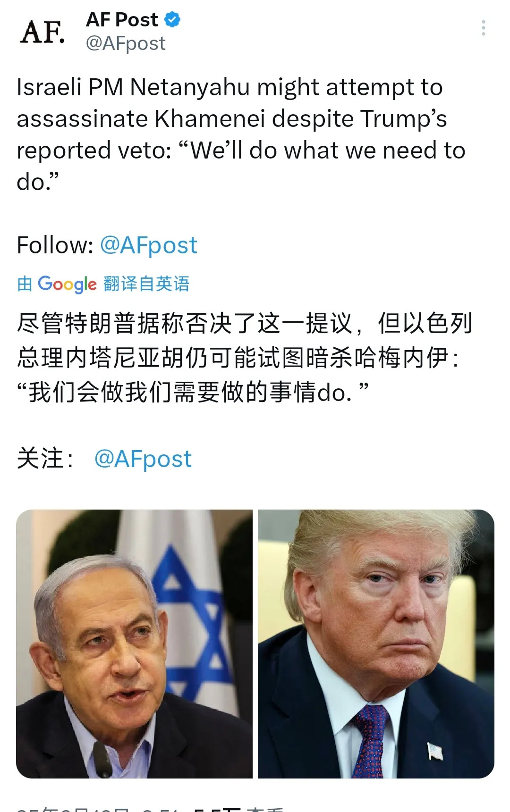
Task: Follow the @AFpost mention after 'Follow:'
Action: pyautogui.click(x=149, y=245)
